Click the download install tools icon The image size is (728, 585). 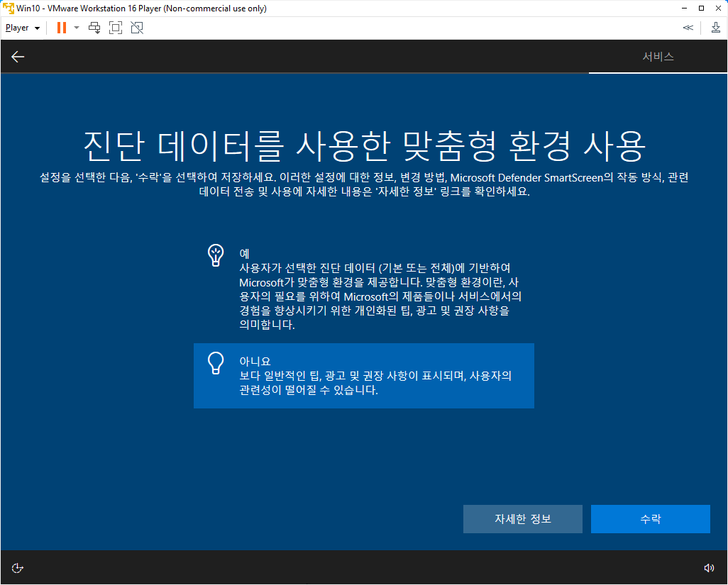tap(715, 28)
